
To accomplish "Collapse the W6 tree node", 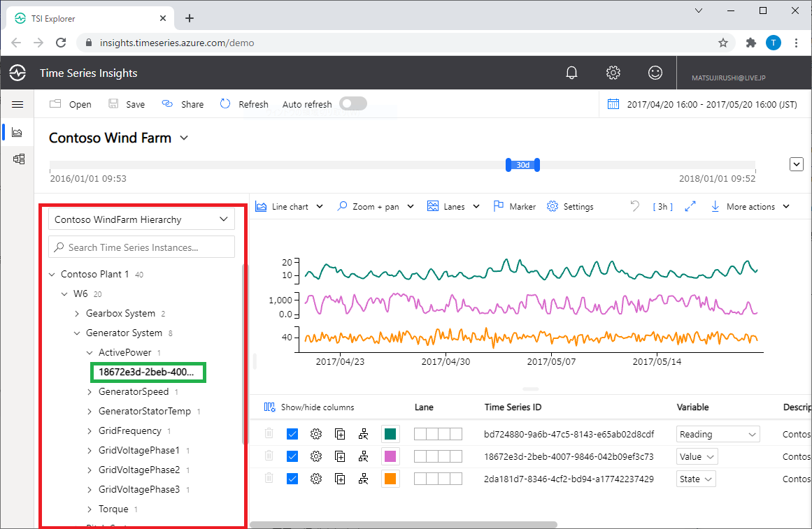I will (x=64, y=294).
